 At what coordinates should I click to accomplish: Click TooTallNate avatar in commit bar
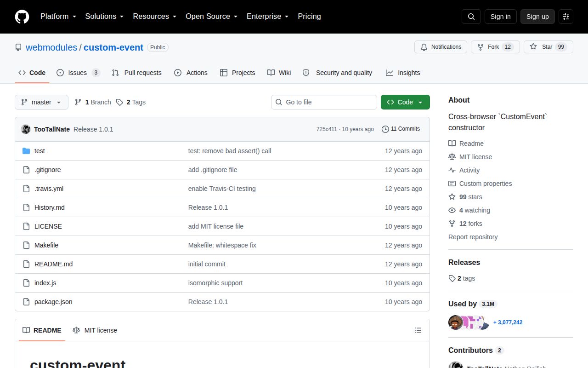point(26,129)
